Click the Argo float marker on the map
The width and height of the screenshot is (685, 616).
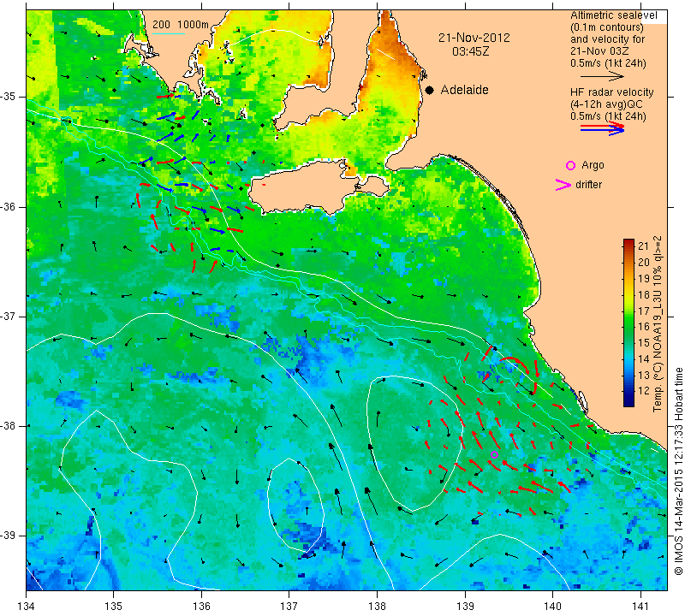494,454
